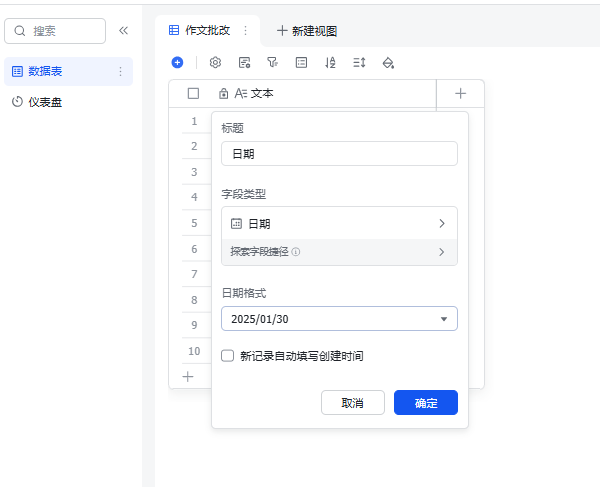This screenshot has width=600, height=487.
Task: Toggle the select-all rows checkbox
Action: coord(193,93)
